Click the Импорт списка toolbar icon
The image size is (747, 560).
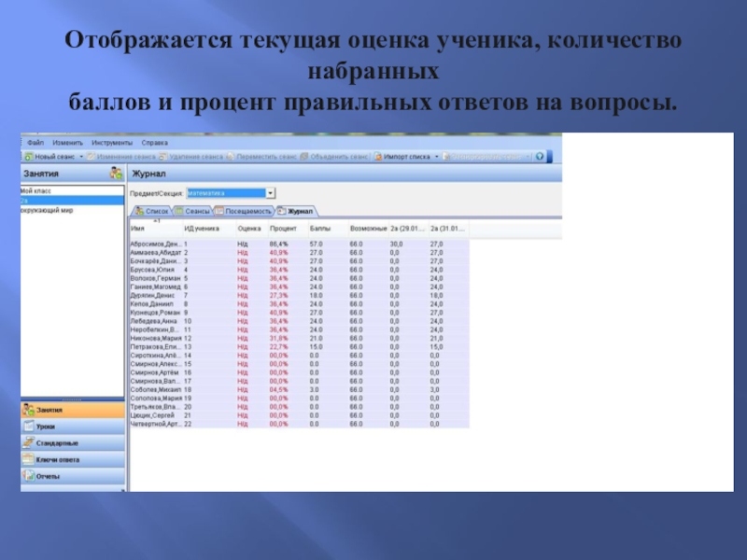(378, 156)
